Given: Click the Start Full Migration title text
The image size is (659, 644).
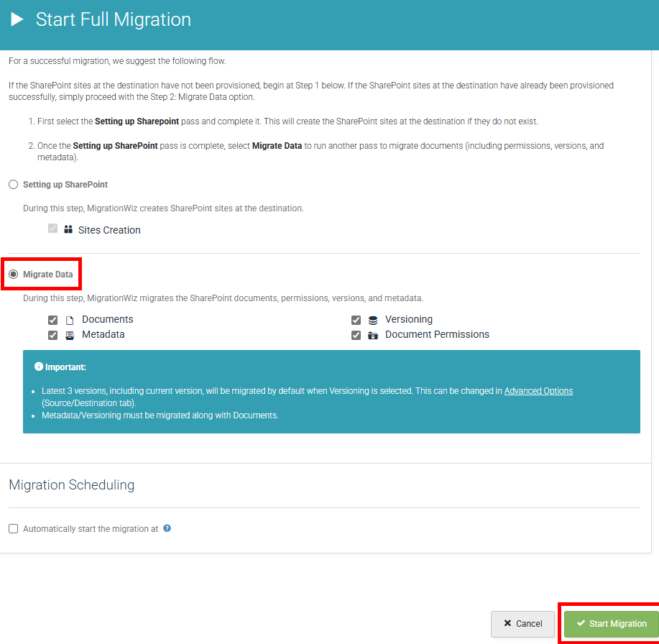Looking at the screenshot, I should 114,19.
